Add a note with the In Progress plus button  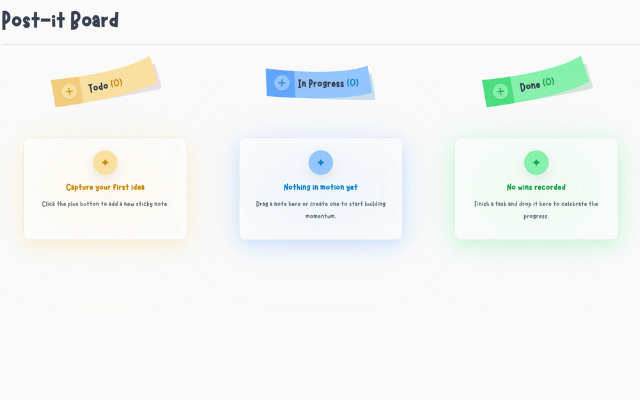[x=282, y=83]
